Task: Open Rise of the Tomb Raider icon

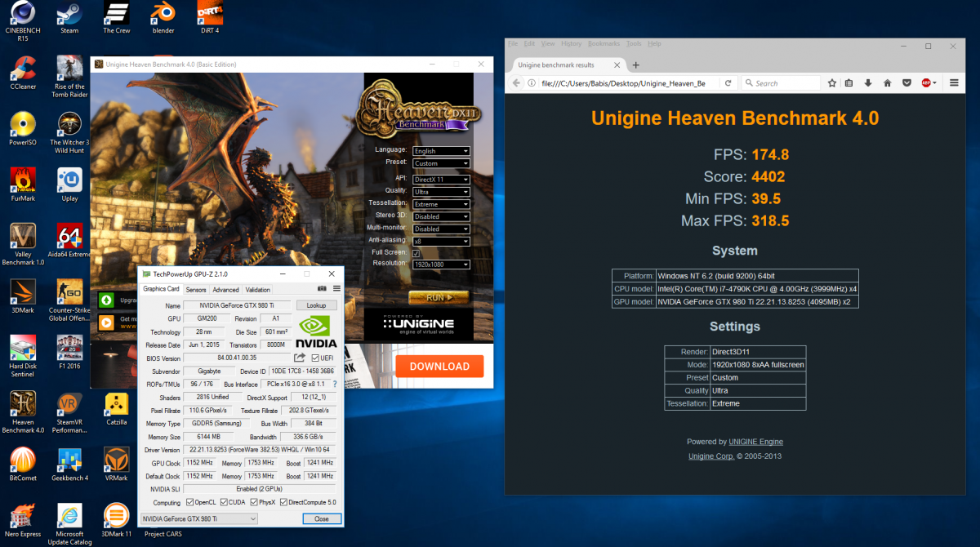Action: (x=69, y=77)
